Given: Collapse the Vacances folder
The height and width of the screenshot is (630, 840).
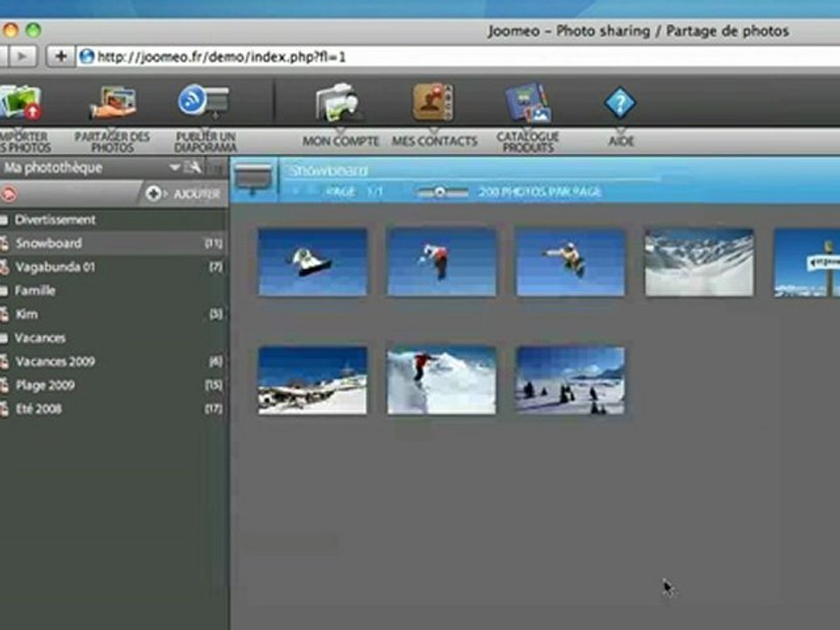Looking at the screenshot, I should point(4,338).
